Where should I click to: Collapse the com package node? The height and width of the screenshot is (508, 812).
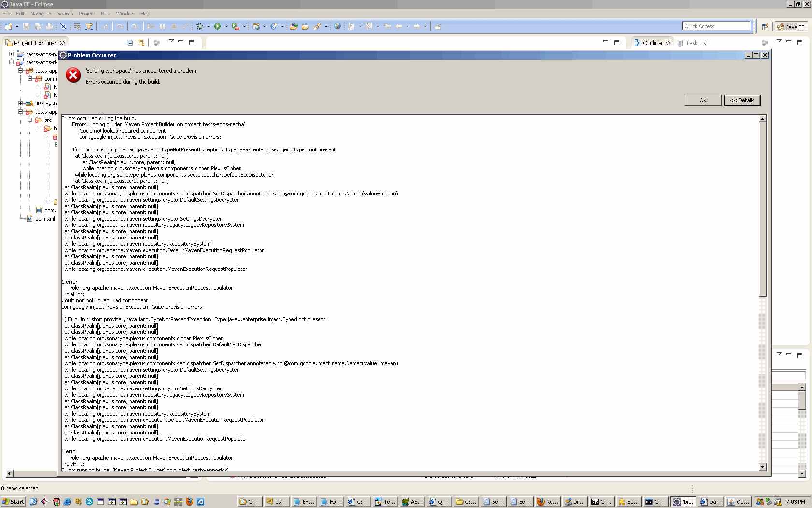(29, 79)
